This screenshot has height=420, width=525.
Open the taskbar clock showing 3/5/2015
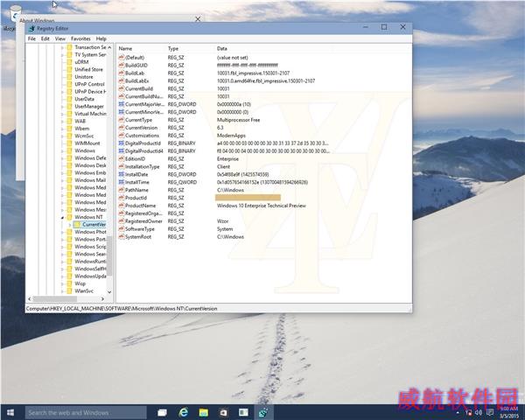509,412
